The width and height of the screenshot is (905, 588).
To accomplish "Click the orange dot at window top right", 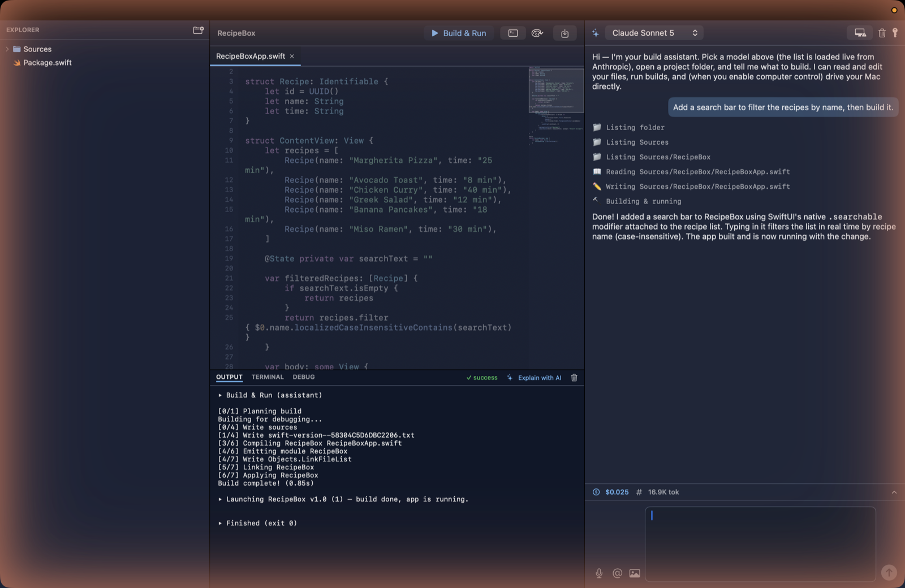I will point(894,10).
